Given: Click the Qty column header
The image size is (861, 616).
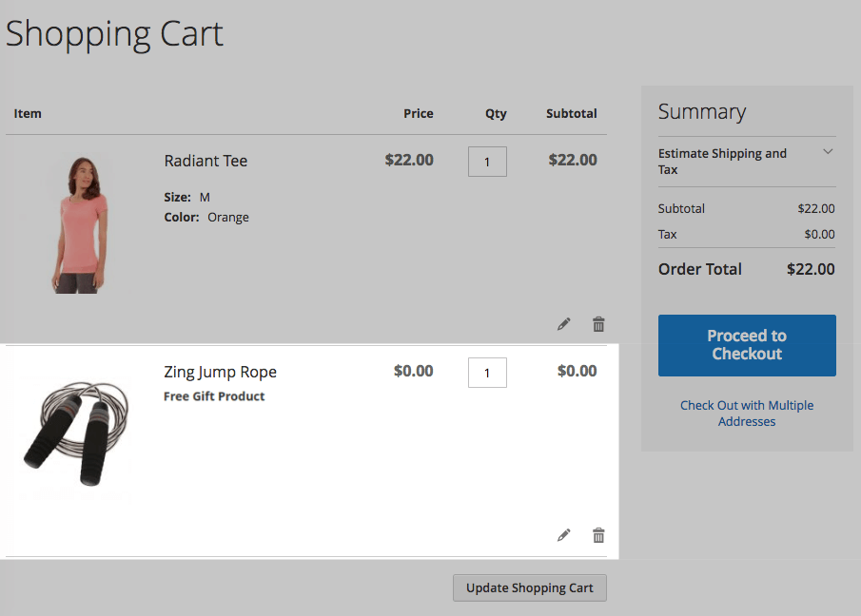Looking at the screenshot, I should click(496, 113).
